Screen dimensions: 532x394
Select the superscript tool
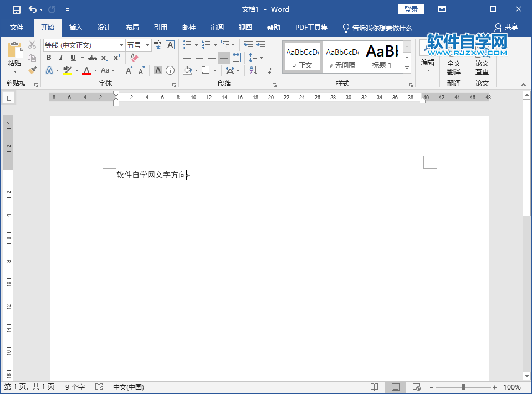(116, 58)
